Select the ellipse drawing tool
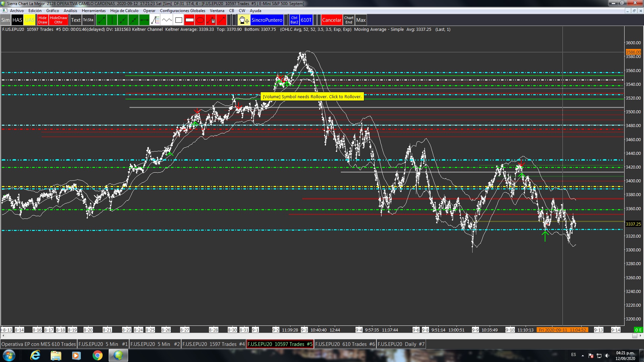This screenshot has width=644, height=362. (x=200, y=20)
